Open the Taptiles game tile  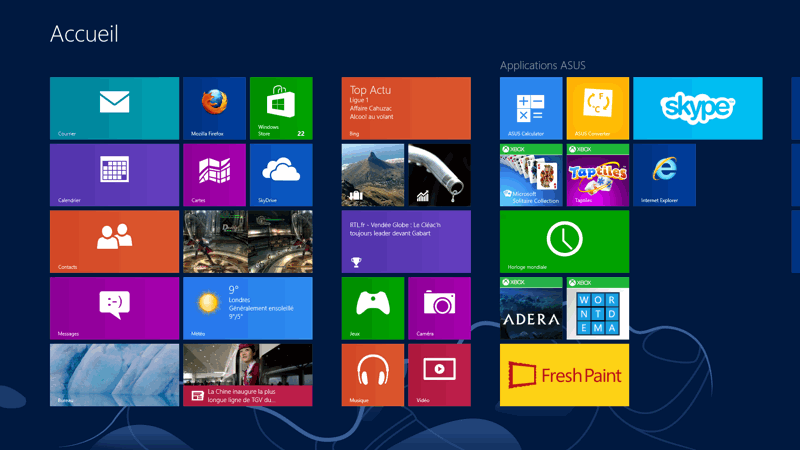tap(598, 175)
